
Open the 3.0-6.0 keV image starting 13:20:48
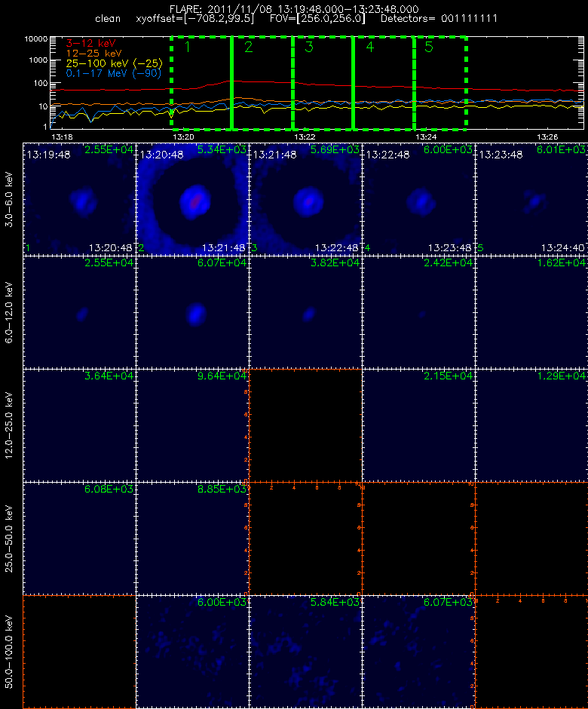pos(192,199)
